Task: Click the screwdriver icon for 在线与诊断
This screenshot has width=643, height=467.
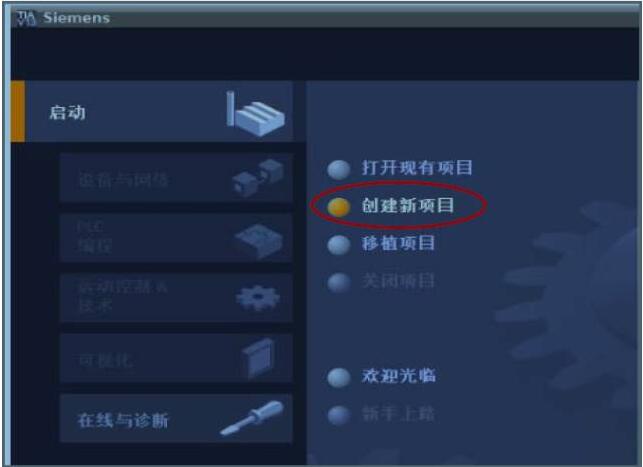Action: coord(251,418)
